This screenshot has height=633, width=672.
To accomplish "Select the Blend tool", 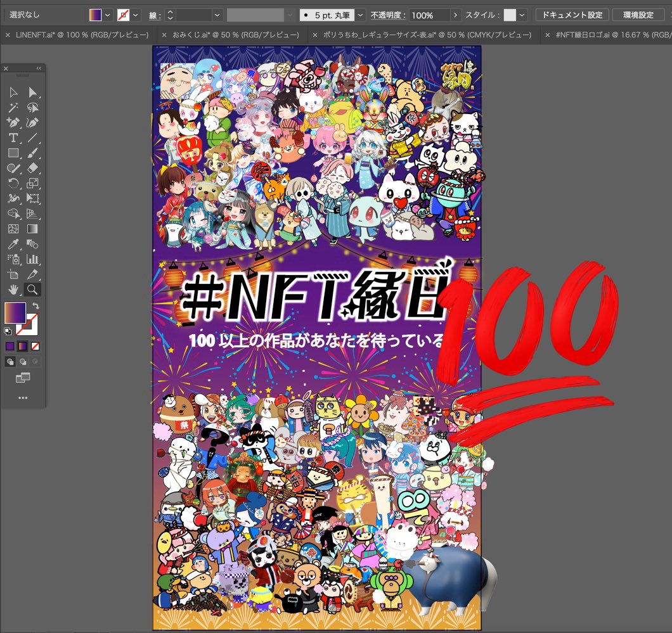I will pos(32,244).
